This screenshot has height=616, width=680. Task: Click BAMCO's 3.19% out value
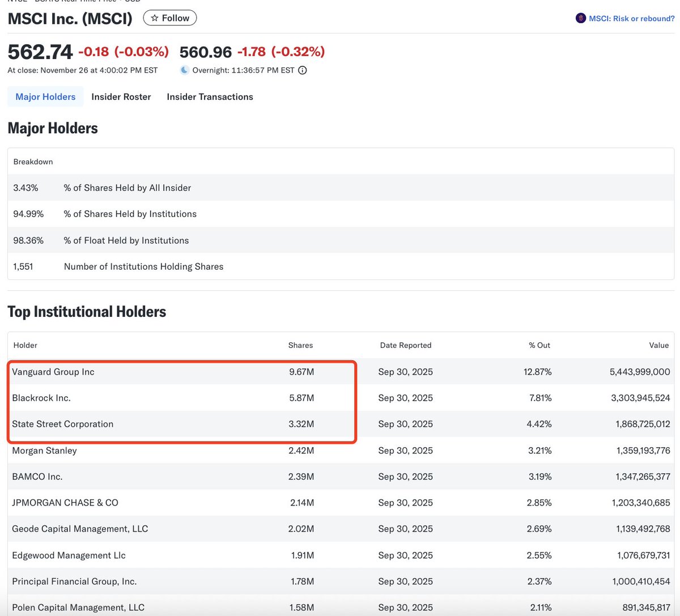tap(540, 477)
